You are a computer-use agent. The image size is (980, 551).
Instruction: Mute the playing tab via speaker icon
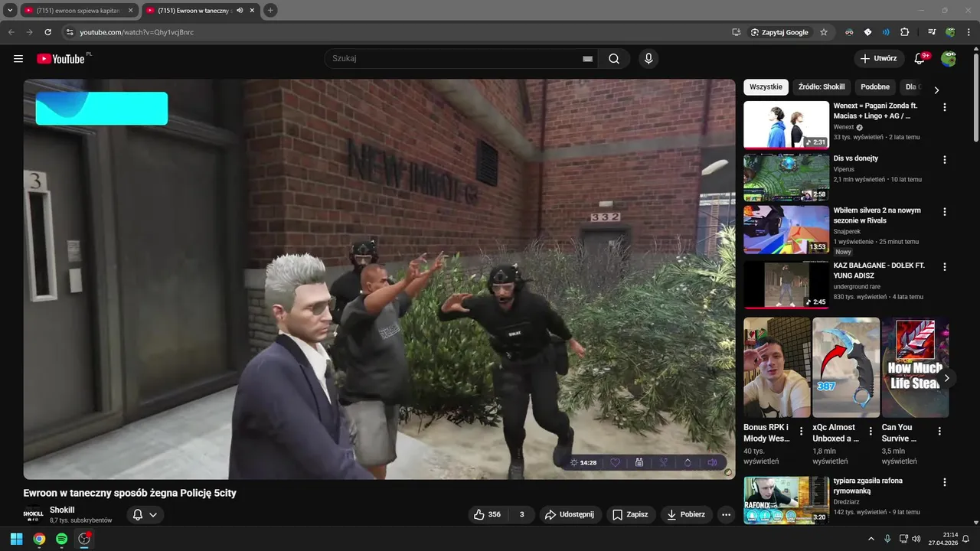(x=240, y=11)
